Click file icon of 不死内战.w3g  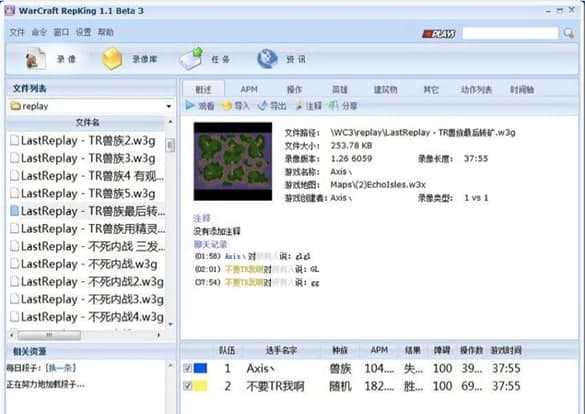point(14,264)
